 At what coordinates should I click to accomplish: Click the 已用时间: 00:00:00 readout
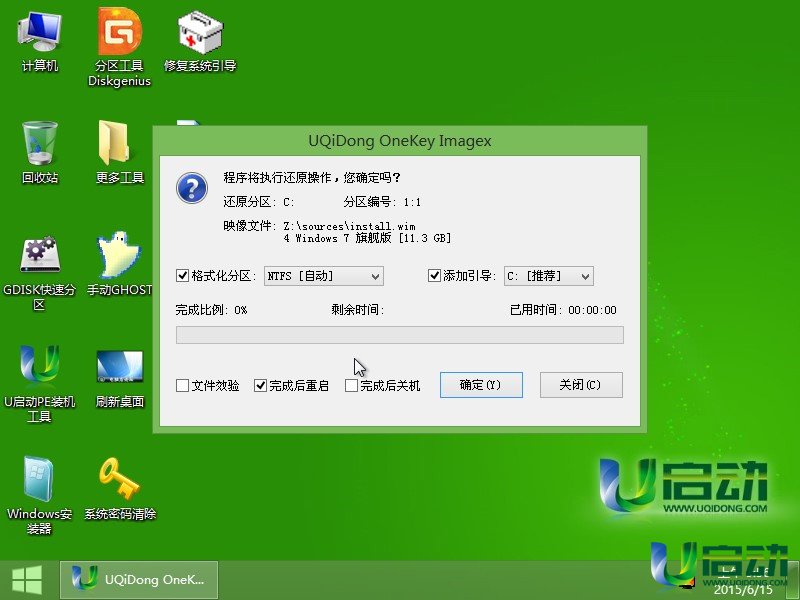[x=563, y=310]
